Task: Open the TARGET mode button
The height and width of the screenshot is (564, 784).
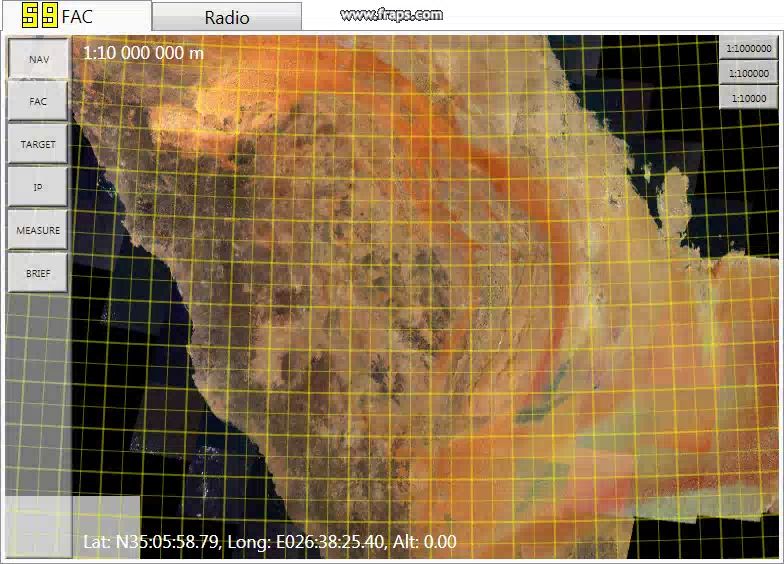Action: point(38,144)
